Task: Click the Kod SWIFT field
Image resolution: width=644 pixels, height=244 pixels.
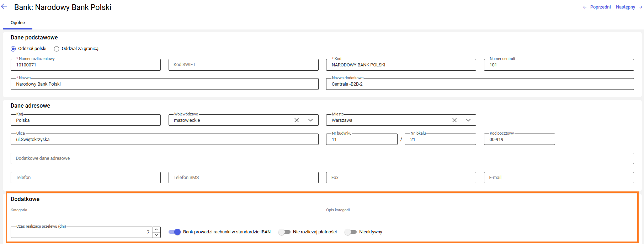Action: 244,65
